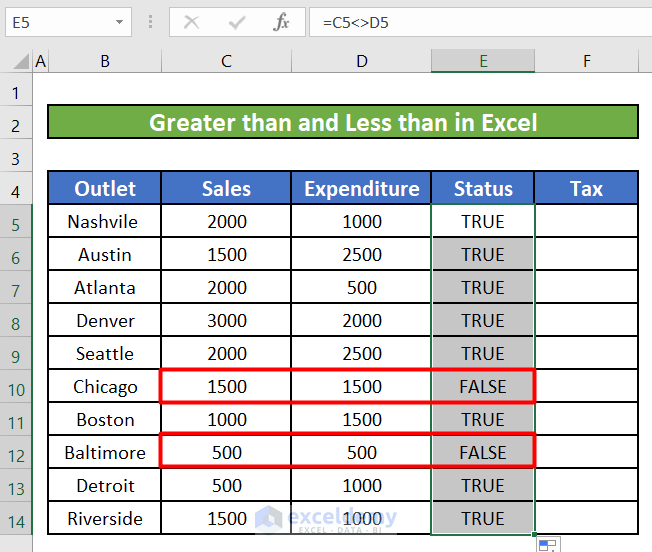652x552 pixels.
Task: Select column F header
Action: (x=586, y=61)
